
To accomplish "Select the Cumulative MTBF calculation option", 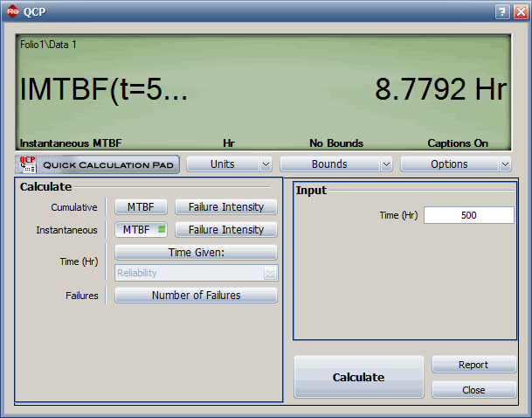I will pyautogui.click(x=141, y=207).
